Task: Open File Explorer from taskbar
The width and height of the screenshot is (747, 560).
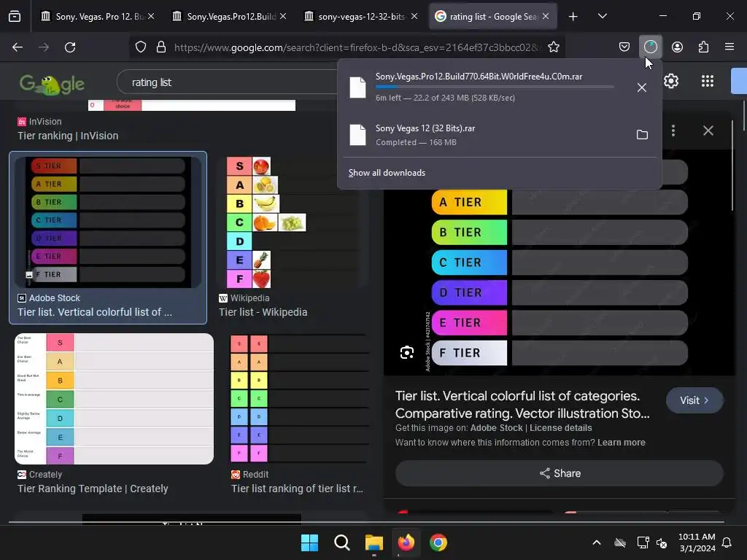Action: (374, 542)
